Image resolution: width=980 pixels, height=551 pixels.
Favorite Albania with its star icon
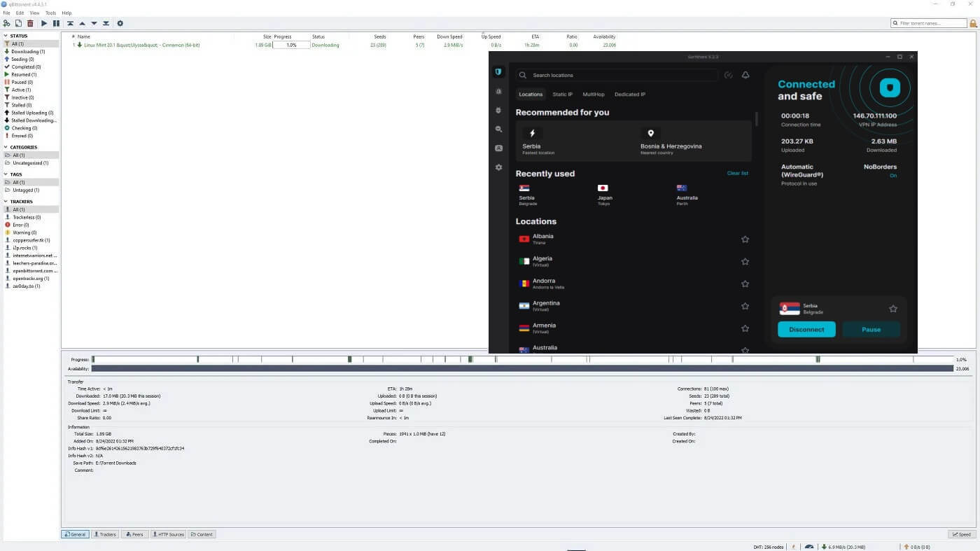745,239
